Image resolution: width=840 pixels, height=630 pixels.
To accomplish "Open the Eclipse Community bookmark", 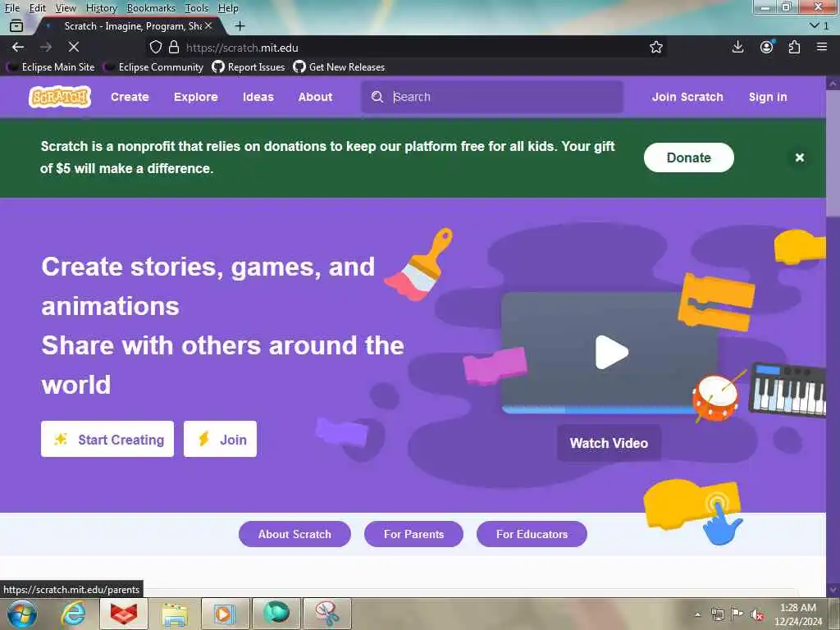I will pyautogui.click(x=155, y=67).
